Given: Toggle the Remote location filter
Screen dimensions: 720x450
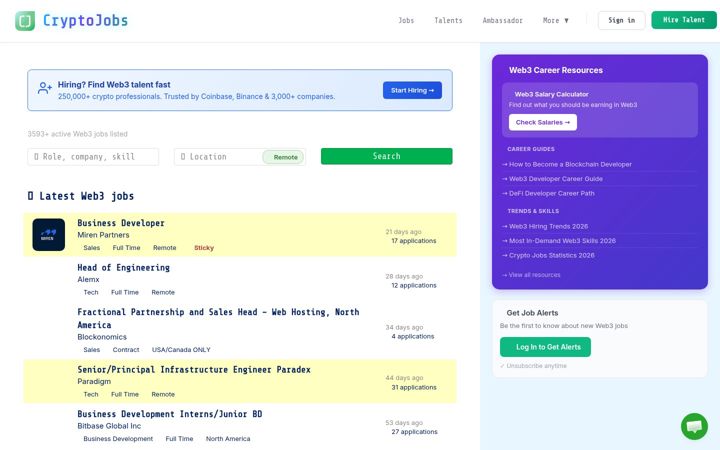Looking at the screenshot, I should (x=283, y=157).
